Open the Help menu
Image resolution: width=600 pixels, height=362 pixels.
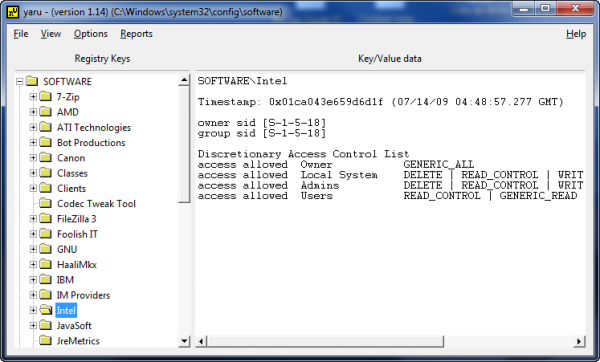click(576, 34)
